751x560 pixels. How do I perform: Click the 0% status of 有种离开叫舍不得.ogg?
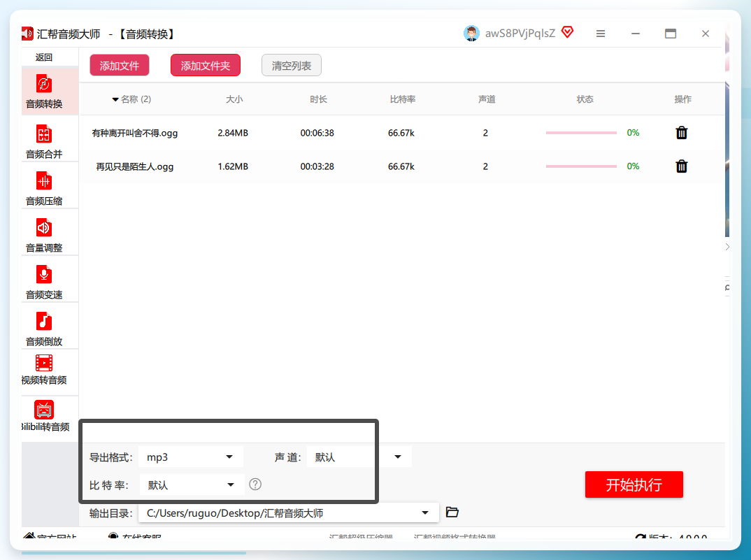634,133
